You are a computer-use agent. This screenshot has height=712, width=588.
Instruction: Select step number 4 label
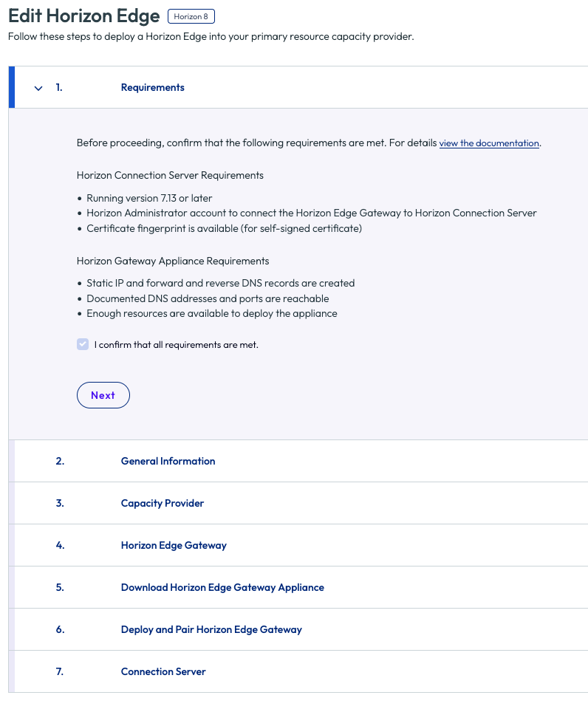60,545
